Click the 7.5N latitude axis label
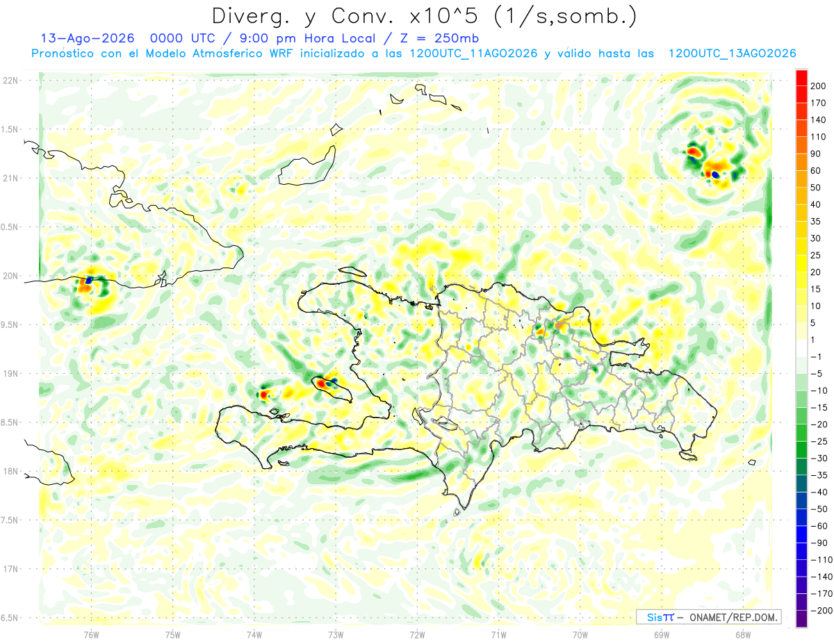The width and height of the screenshot is (834, 644). point(10,520)
